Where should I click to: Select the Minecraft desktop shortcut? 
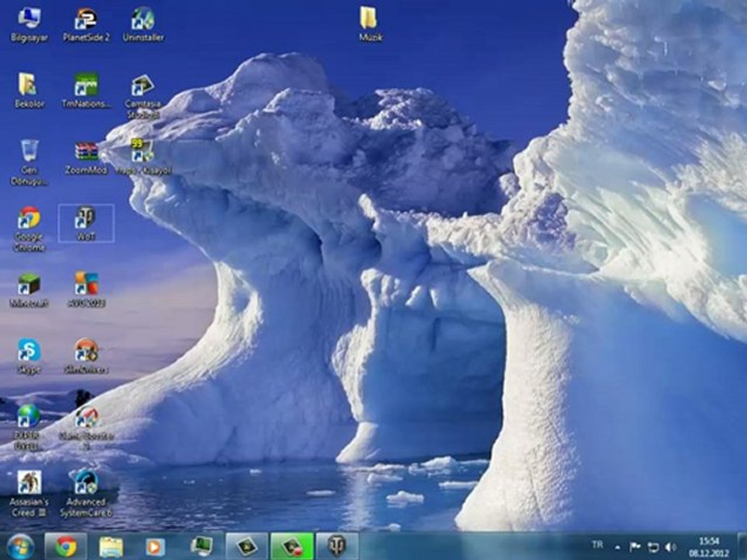[x=29, y=289]
